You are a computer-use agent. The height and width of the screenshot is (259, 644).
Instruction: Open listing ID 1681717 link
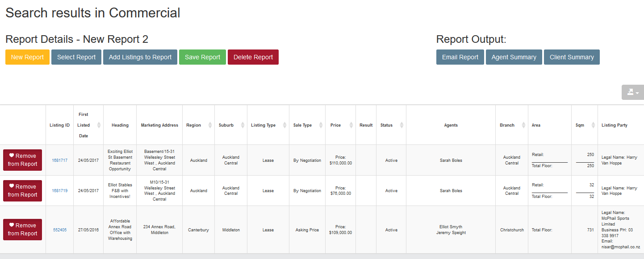pos(59,160)
